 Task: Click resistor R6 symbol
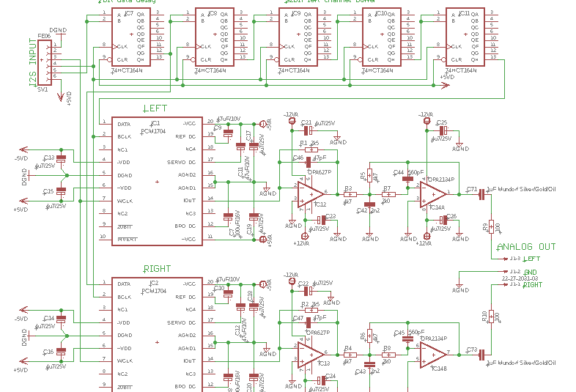(x=369, y=336)
